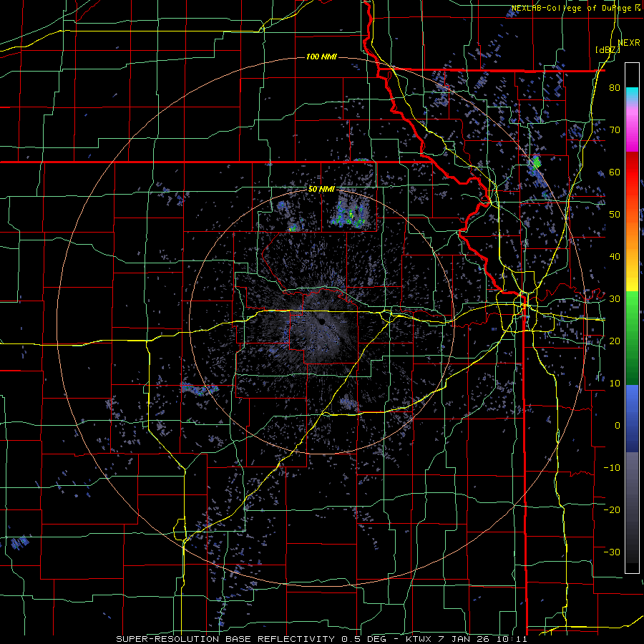Click the -30 value on the dBZ scale
644x644 pixels.
[x=612, y=552]
